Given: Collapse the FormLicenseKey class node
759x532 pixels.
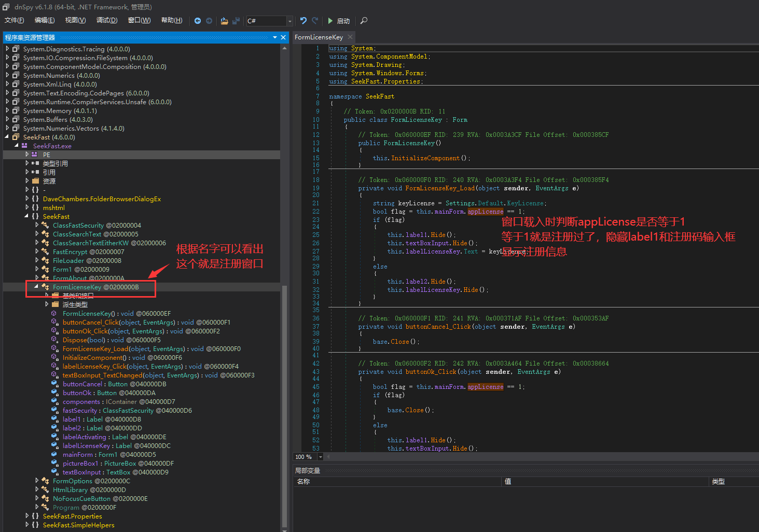Looking at the screenshot, I should (x=36, y=287).
